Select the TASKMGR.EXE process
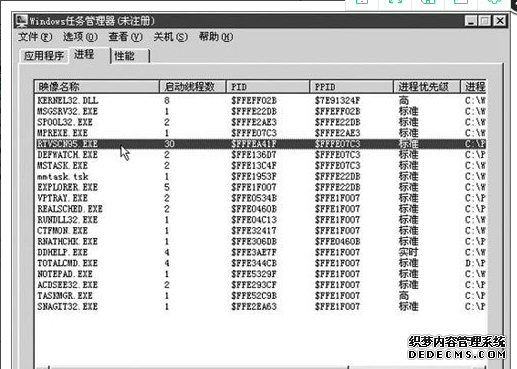The image size is (517, 369). click(261, 296)
